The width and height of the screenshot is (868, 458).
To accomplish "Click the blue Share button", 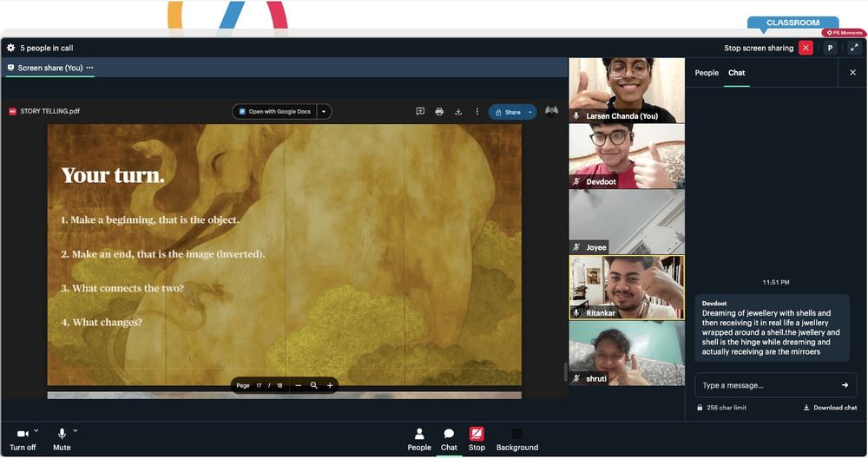I will 507,112.
